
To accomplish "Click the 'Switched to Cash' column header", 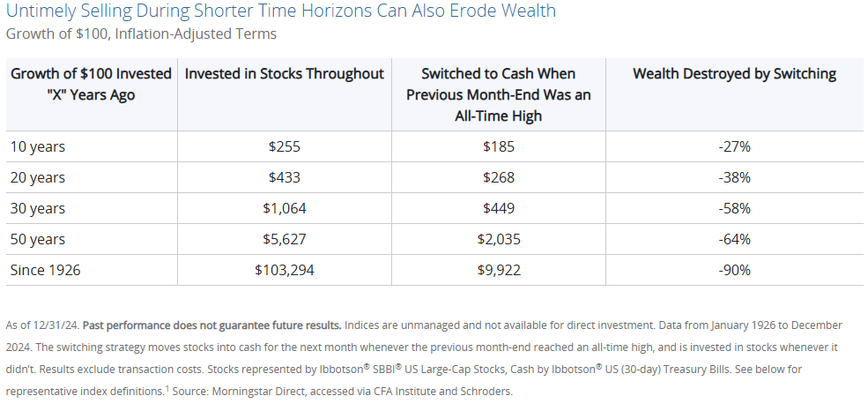I will (x=499, y=94).
